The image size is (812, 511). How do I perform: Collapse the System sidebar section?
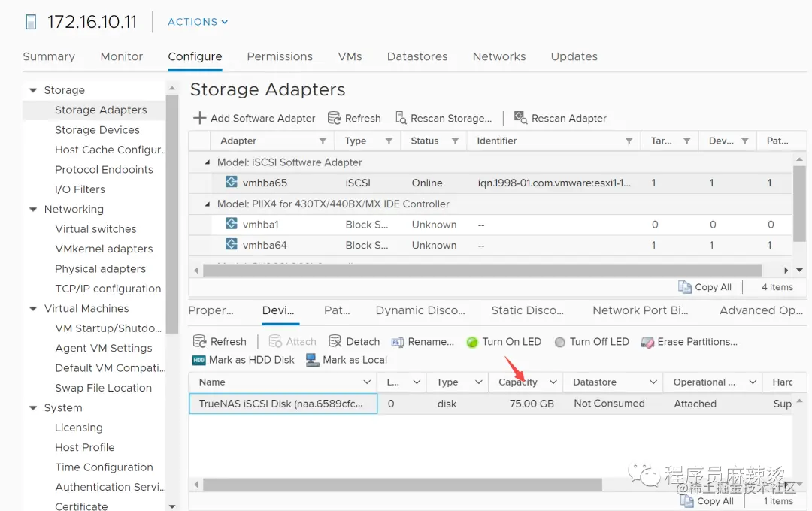coord(33,407)
